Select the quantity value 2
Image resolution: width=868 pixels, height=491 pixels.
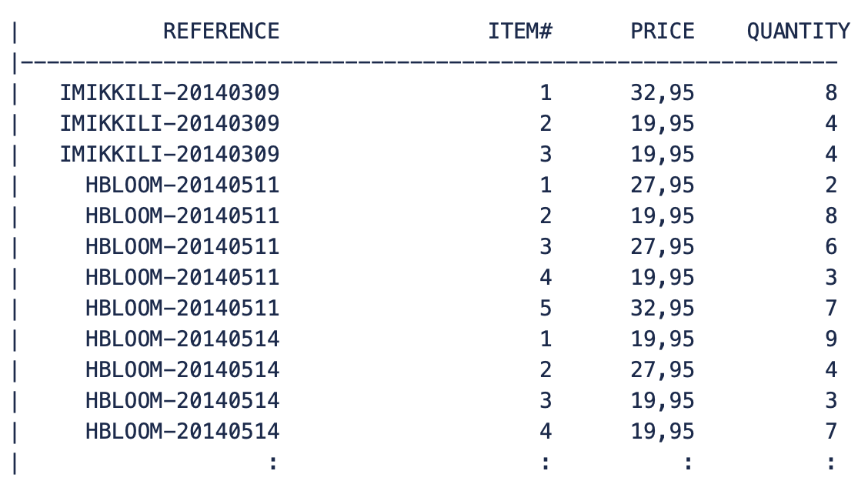pos(830,185)
